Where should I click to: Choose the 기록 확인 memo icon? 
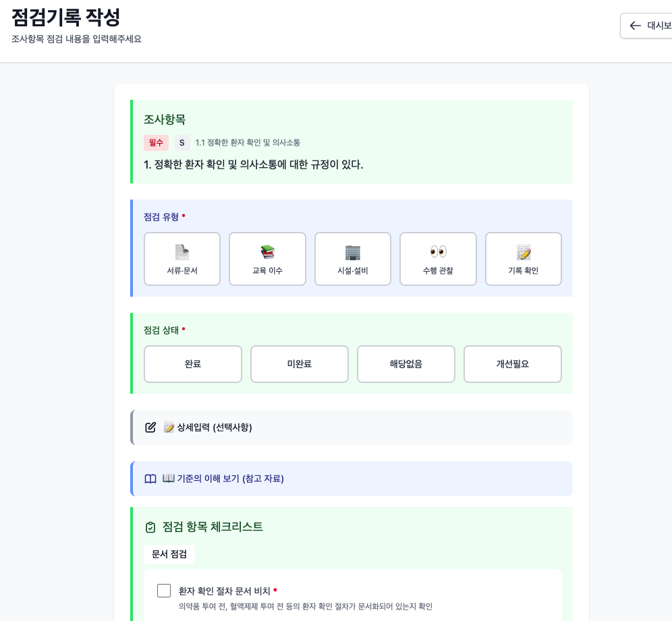point(523,252)
